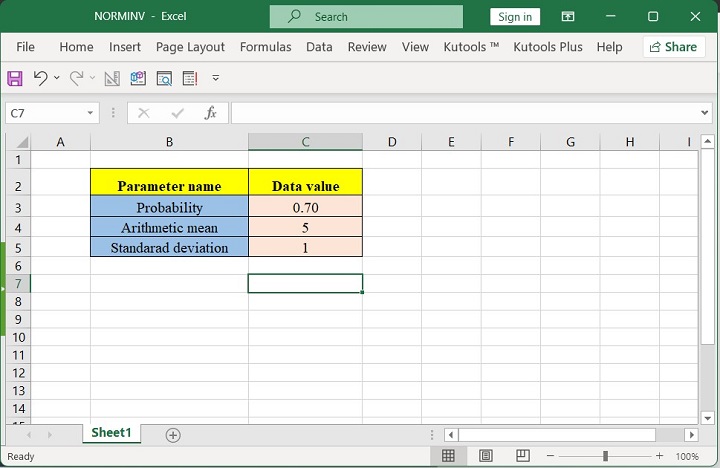
Task: Select row 7 header
Action: coord(18,283)
